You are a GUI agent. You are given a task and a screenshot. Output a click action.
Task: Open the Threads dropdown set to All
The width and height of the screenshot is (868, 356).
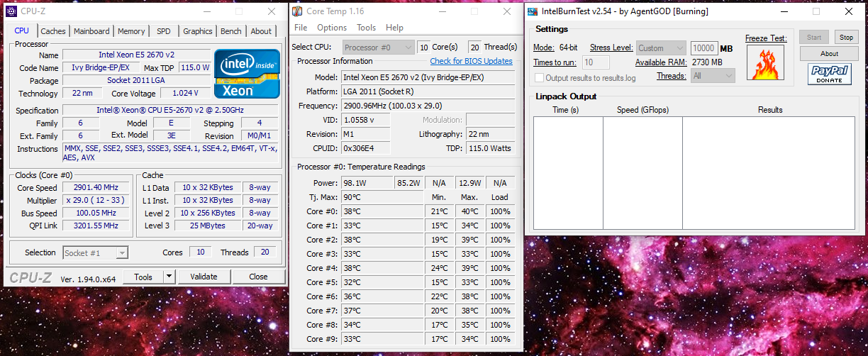point(713,76)
